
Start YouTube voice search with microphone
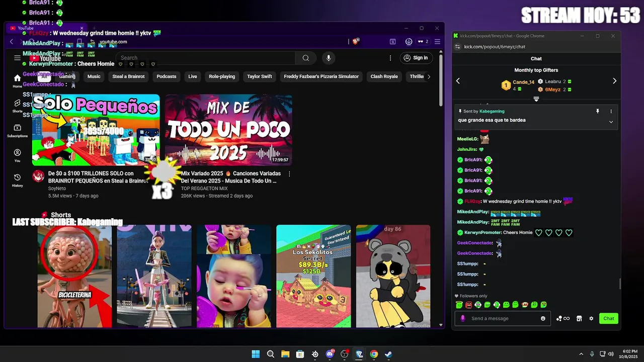329,58
